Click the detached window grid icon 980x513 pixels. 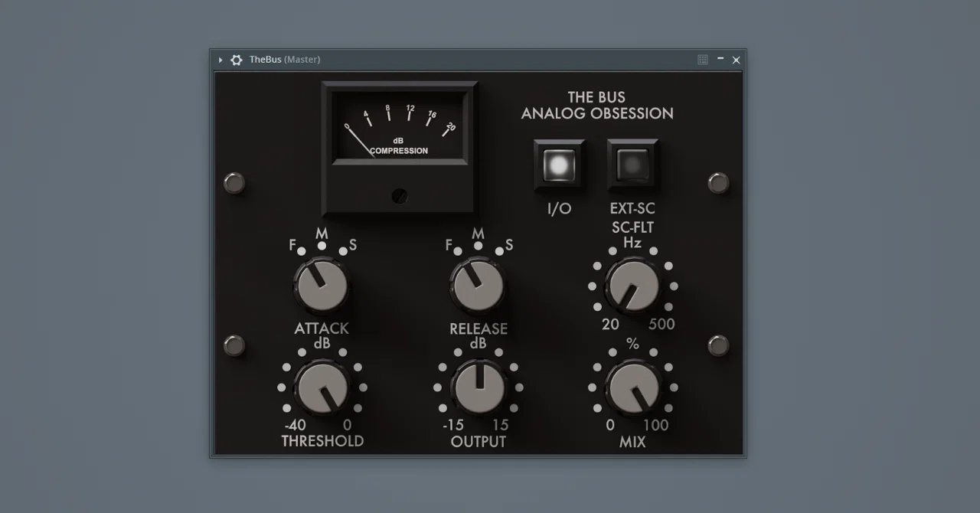coord(703,60)
